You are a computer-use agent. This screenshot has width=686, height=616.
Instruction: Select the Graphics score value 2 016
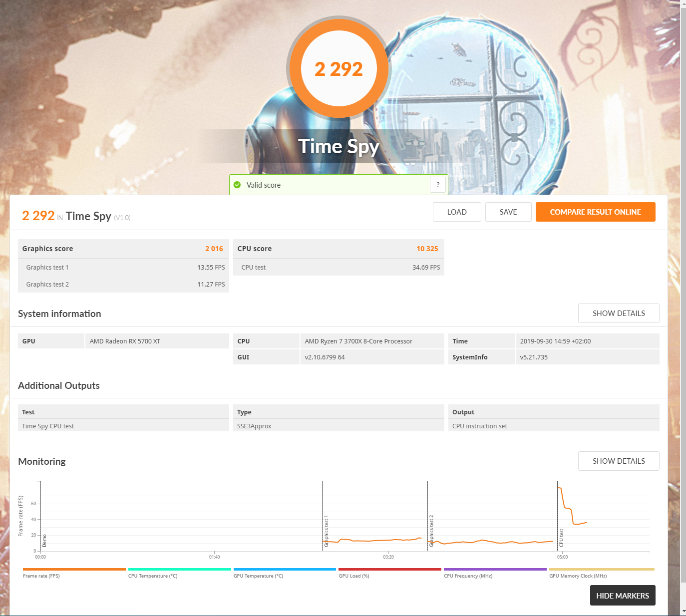[214, 249]
